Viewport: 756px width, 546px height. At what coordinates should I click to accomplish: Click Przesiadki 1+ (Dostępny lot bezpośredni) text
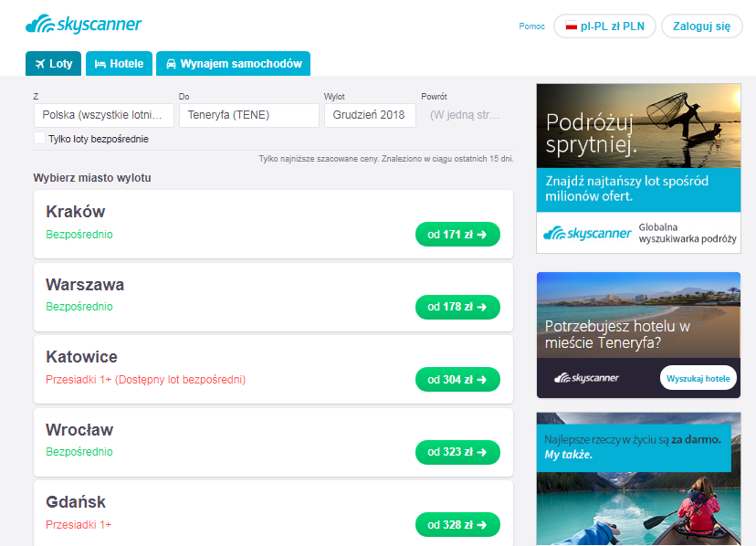click(145, 380)
